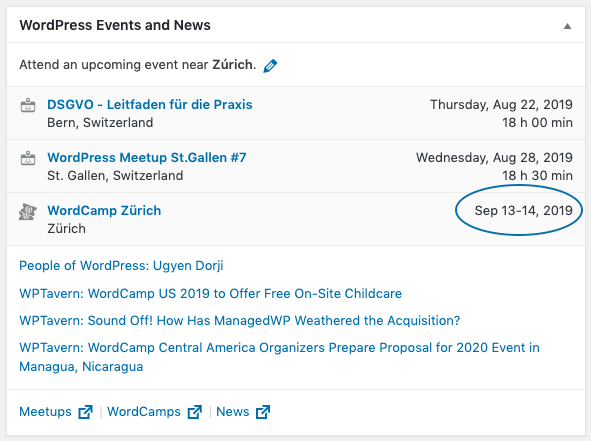591x441 pixels.
Task: Click the meetup icon beside DSGVO event
Action: (x=28, y=105)
